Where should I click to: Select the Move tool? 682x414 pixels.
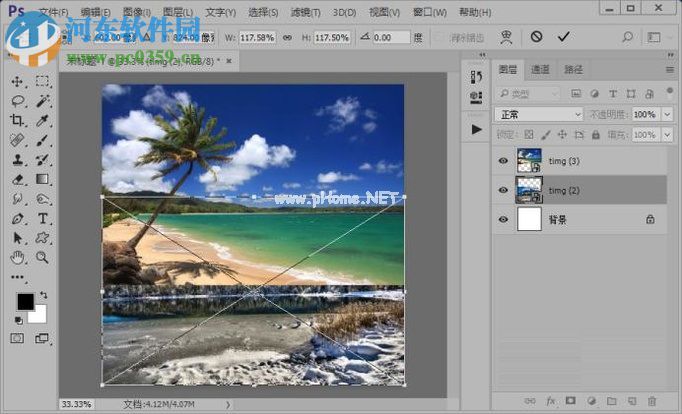point(18,82)
